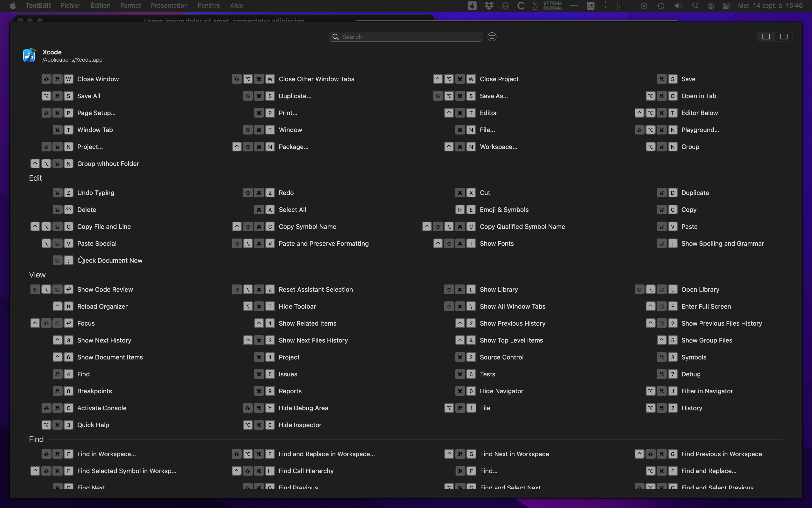
Task: Click the stacked layers menu bar icon
Action: click(x=505, y=6)
